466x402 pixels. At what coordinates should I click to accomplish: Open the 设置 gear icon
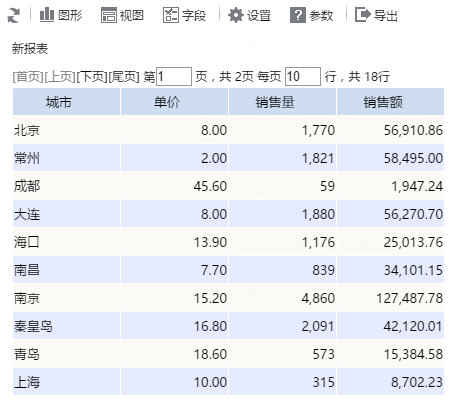(236, 15)
